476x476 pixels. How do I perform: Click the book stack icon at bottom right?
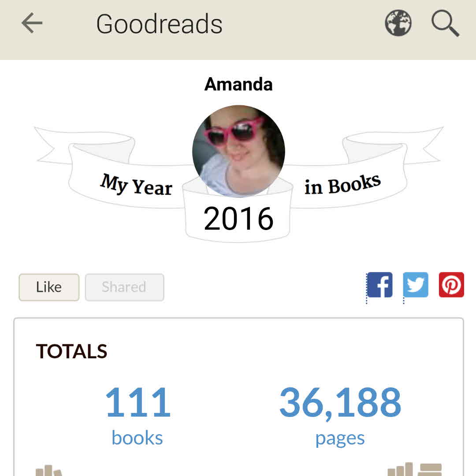[x=415, y=469]
